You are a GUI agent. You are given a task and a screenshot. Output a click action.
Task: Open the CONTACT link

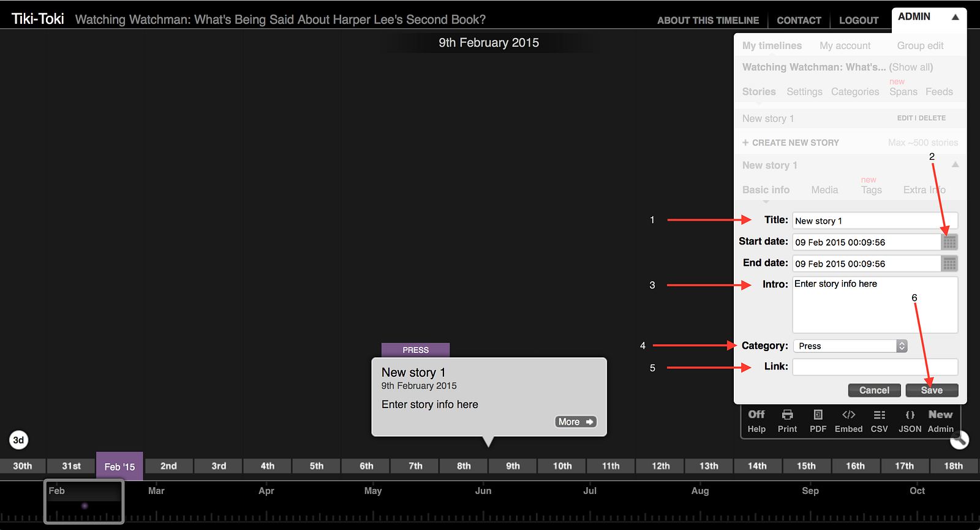[x=799, y=20]
